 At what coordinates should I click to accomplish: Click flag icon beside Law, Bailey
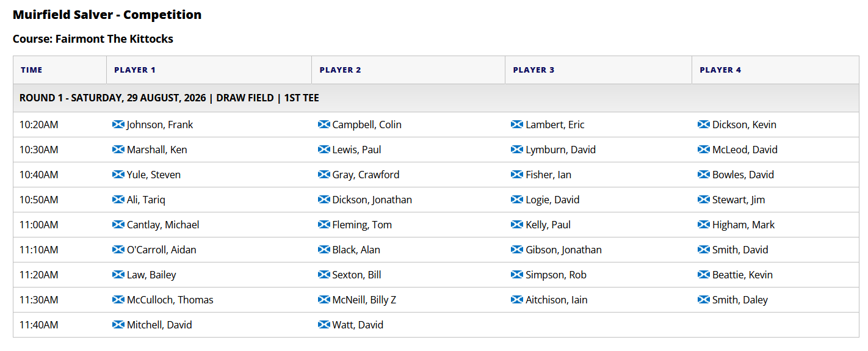(118, 275)
